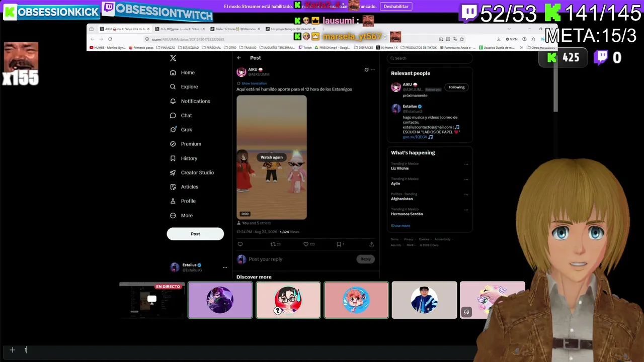This screenshot has width=644, height=362.
Task: Open options for Afghanistan trend
Action: [466, 194]
